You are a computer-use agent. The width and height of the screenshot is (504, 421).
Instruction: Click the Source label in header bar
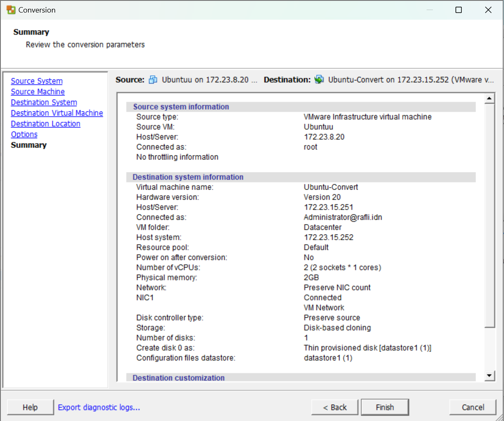(x=130, y=80)
